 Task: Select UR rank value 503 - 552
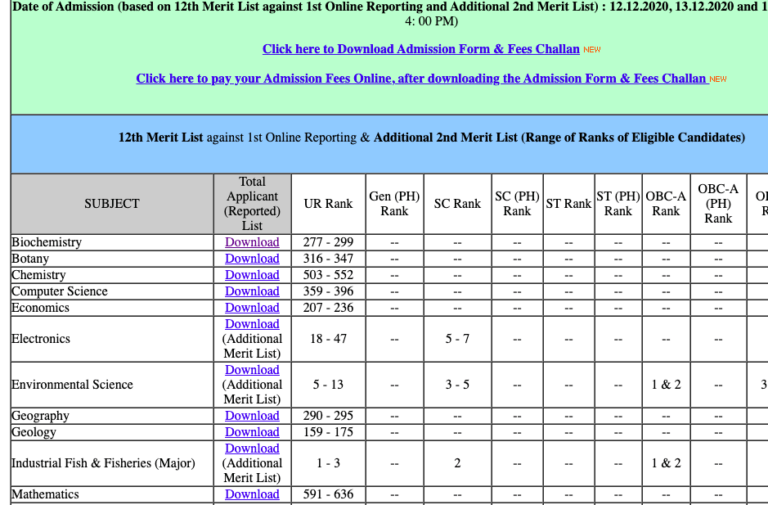328,275
